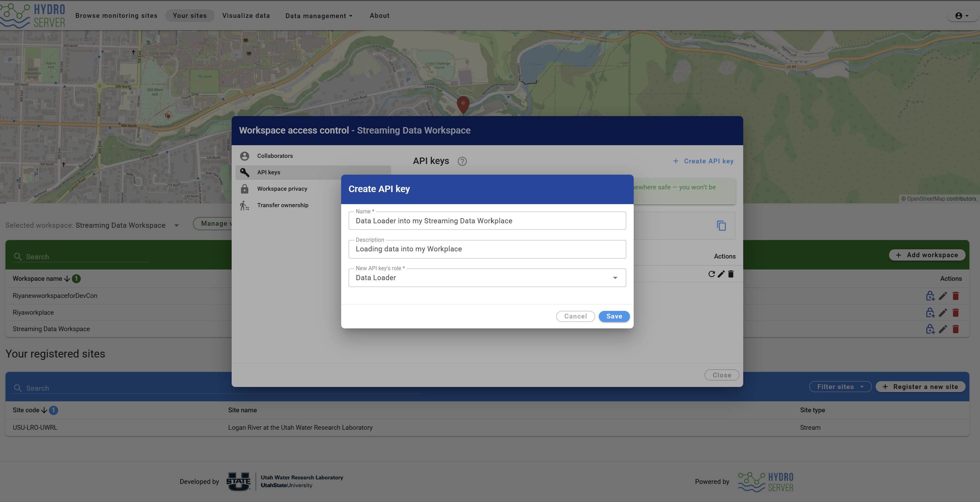Regenerate the API key with refresh icon
Image resolution: width=980 pixels, height=502 pixels.
tap(711, 274)
